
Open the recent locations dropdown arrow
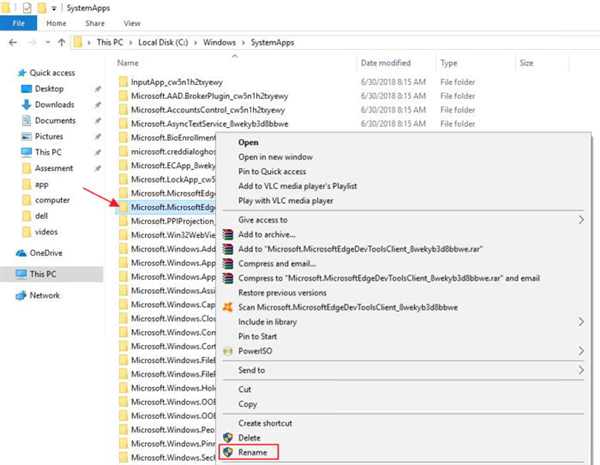pyautogui.click(x=48, y=42)
